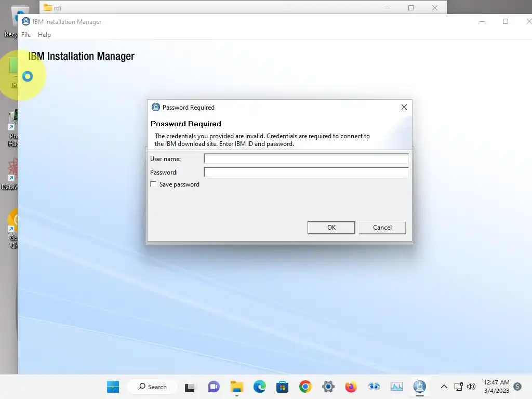The width and height of the screenshot is (532, 399).
Task: Open the notification count badge
Action: [x=517, y=387]
